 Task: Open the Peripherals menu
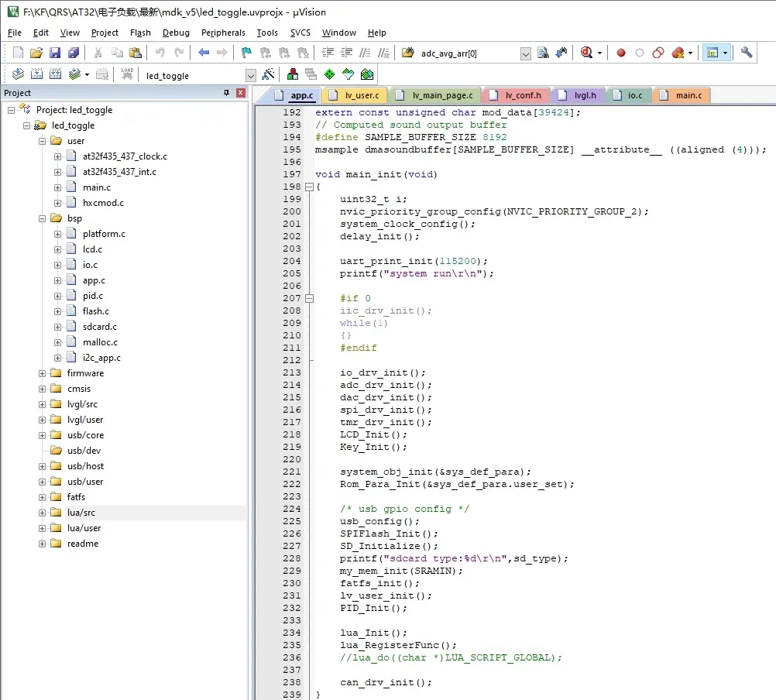[223, 33]
